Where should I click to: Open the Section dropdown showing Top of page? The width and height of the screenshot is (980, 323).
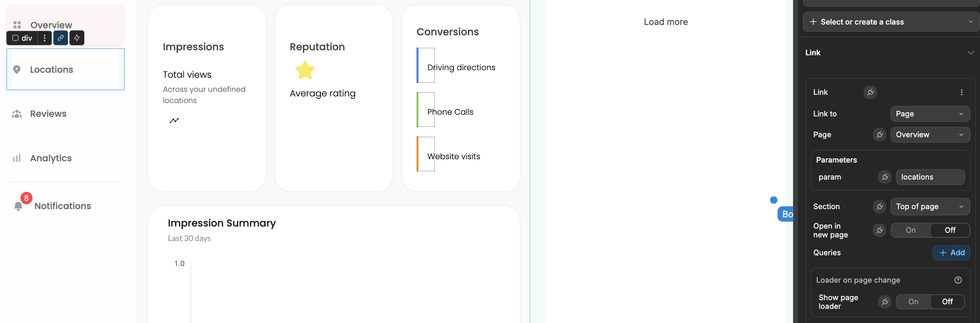tap(930, 207)
